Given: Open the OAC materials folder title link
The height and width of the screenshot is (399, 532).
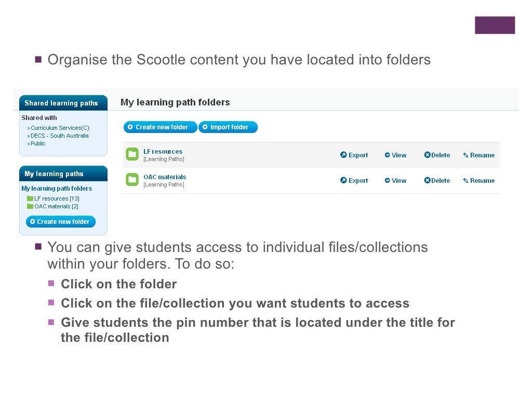Looking at the screenshot, I should pyautogui.click(x=165, y=177).
